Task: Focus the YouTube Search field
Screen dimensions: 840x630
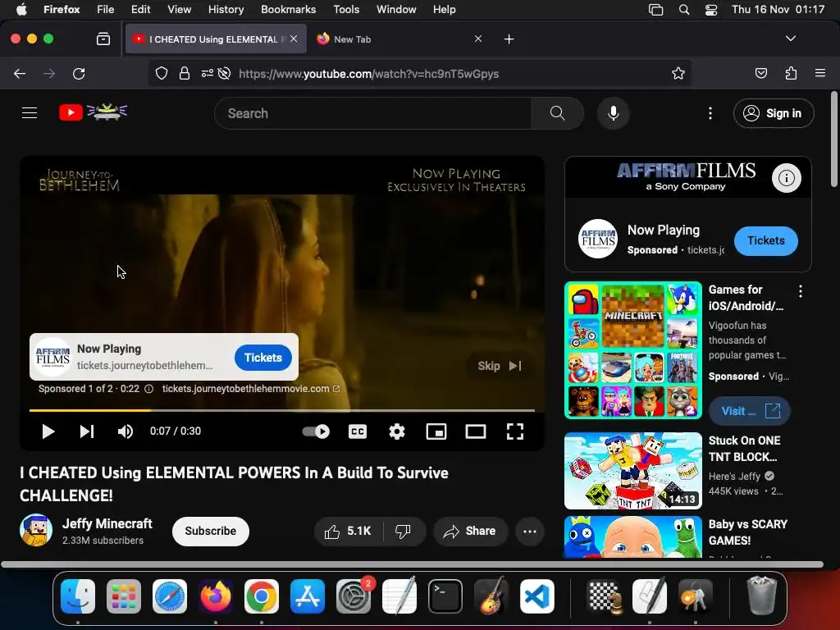Action: pyautogui.click(x=373, y=113)
